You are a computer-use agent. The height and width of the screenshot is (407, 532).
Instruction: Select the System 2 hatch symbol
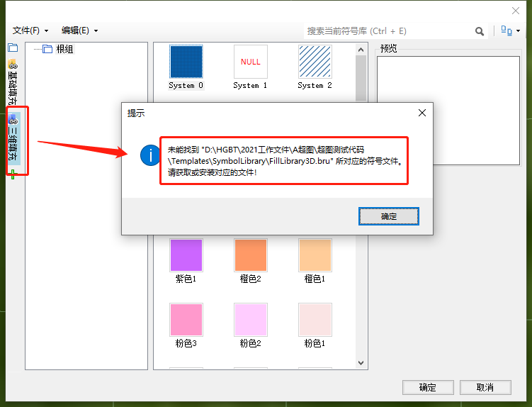[315, 67]
